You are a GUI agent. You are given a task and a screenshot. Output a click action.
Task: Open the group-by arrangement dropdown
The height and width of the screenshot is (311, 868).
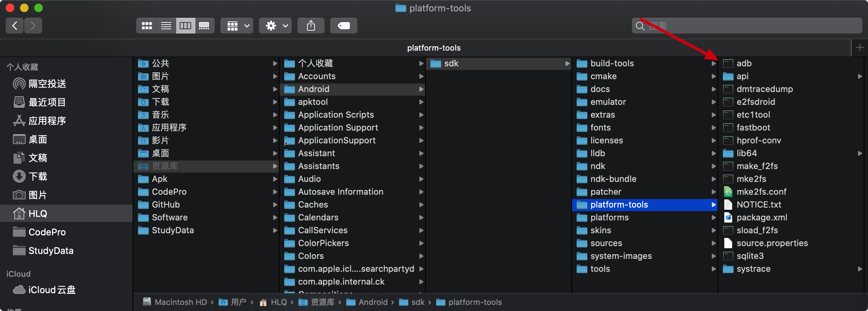(x=237, y=26)
